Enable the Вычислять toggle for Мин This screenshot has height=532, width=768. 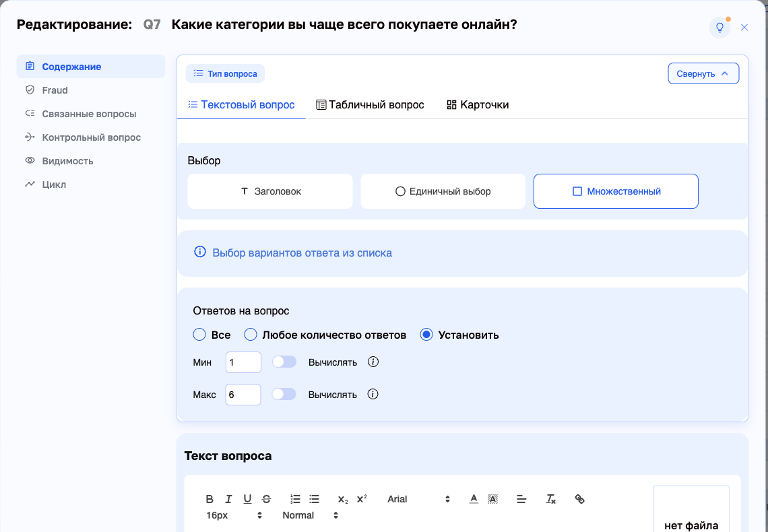point(284,362)
